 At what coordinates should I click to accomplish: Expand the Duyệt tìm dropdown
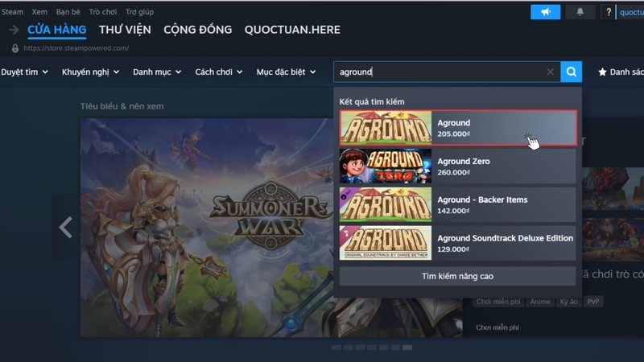(x=25, y=72)
